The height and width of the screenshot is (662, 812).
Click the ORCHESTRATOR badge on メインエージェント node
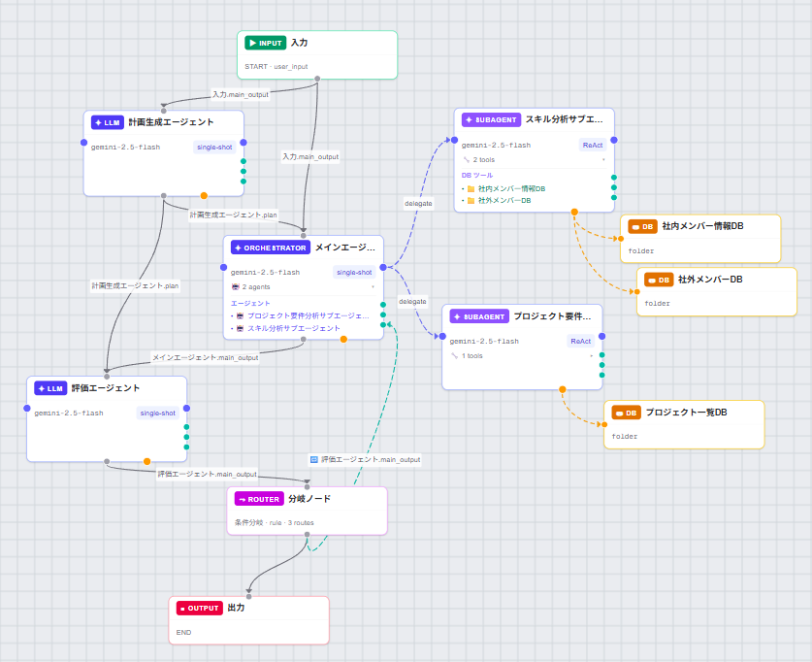point(271,248)
